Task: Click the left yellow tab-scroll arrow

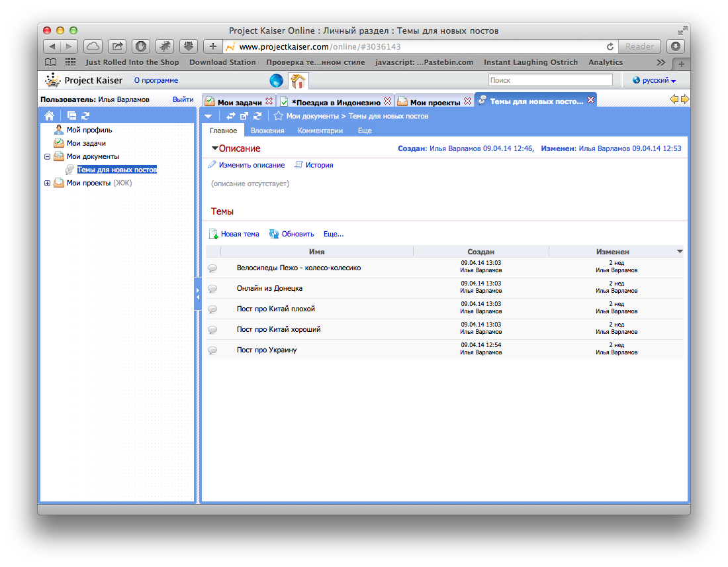Action: pyautogui.click(x=674, y=99)
